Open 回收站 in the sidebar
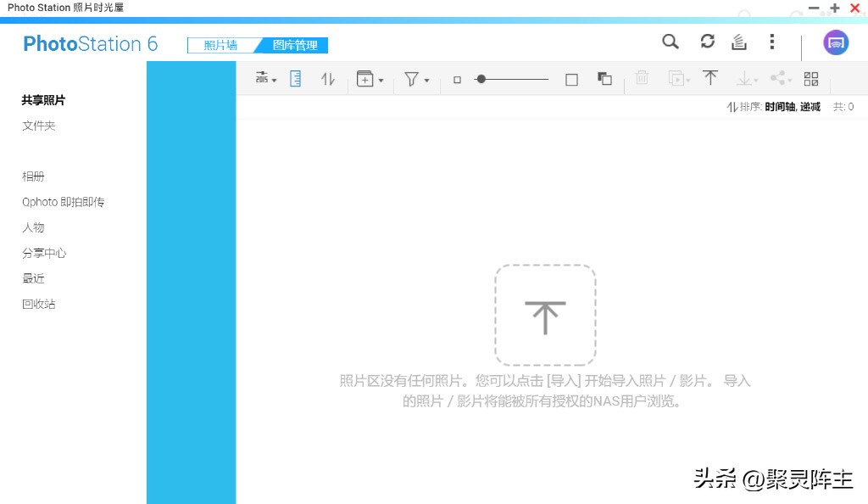This screenshot has width=868, height=504. [39, 304]
